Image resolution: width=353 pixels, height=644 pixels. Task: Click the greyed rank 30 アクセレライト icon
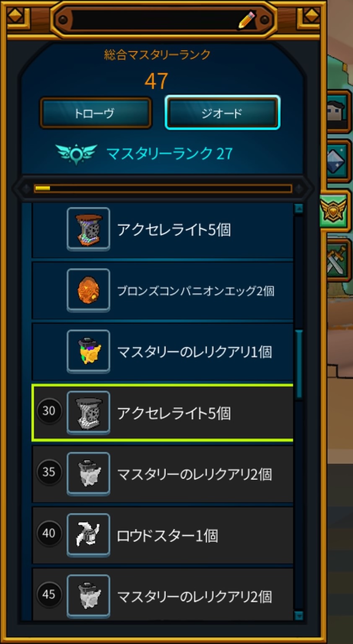[88, 413]
